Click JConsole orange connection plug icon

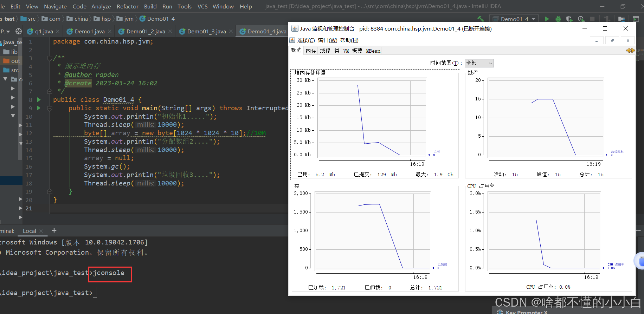coord(630,51)
